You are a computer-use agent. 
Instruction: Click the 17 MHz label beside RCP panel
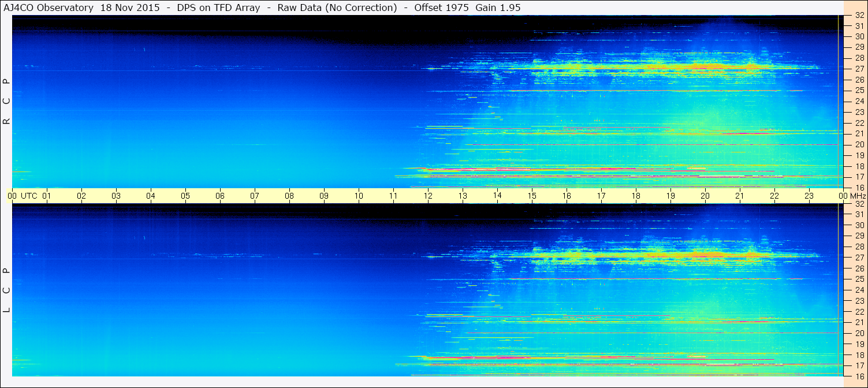[x=859, y=177]
